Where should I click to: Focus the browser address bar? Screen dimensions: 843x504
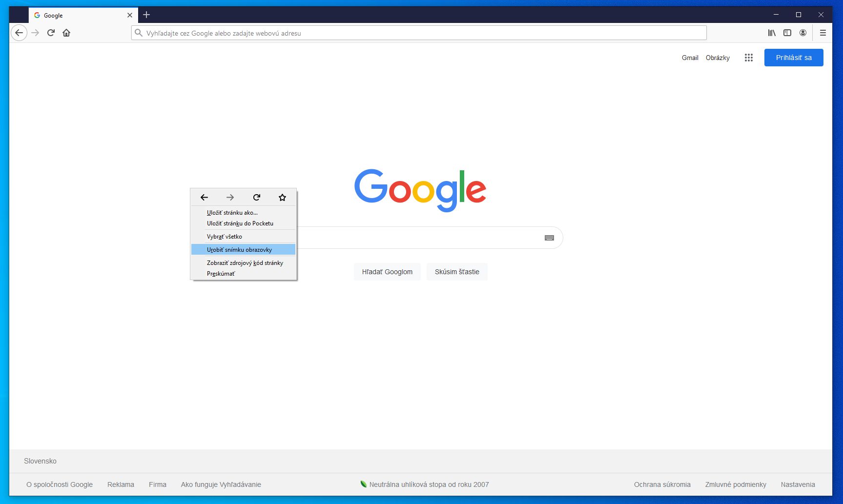[x=419, y=33]
